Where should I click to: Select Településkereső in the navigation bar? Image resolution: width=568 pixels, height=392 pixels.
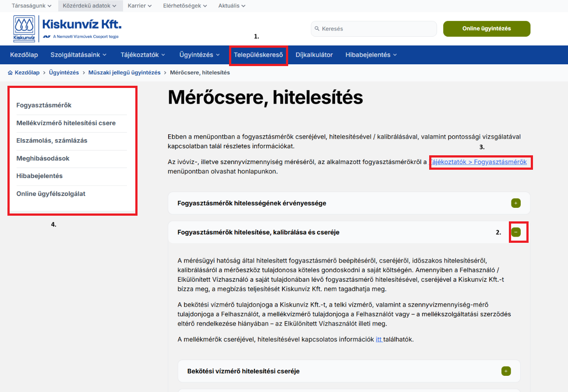tap(258, 55)
